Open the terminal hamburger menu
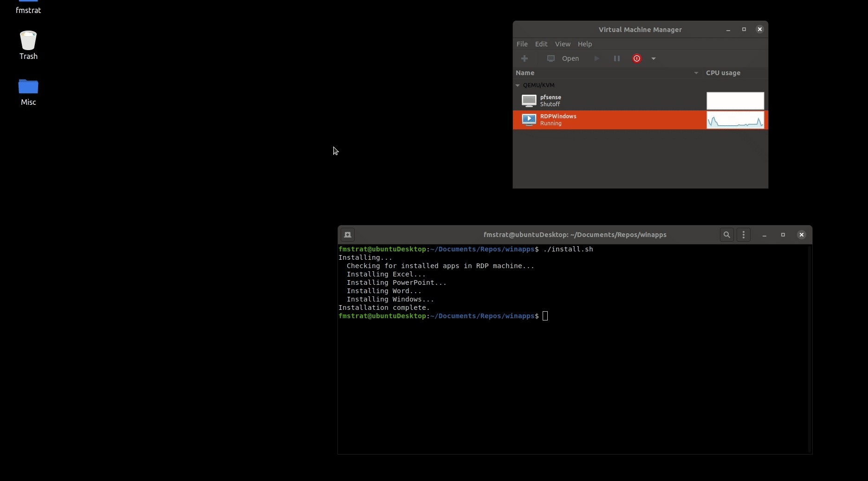This screenshot has height=481, width=868. [744, 235]
